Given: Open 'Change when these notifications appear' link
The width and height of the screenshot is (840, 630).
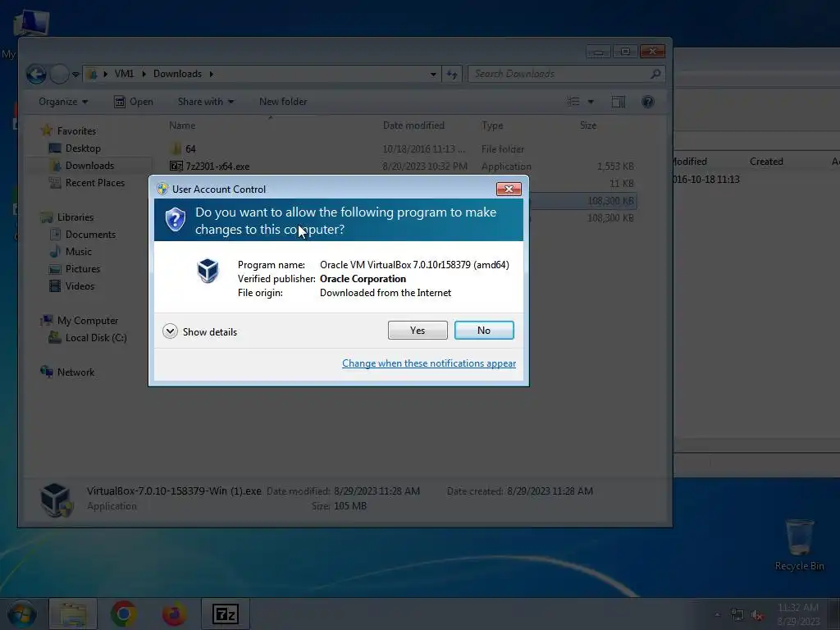Looking at the screenshot, I should [428, 363].
